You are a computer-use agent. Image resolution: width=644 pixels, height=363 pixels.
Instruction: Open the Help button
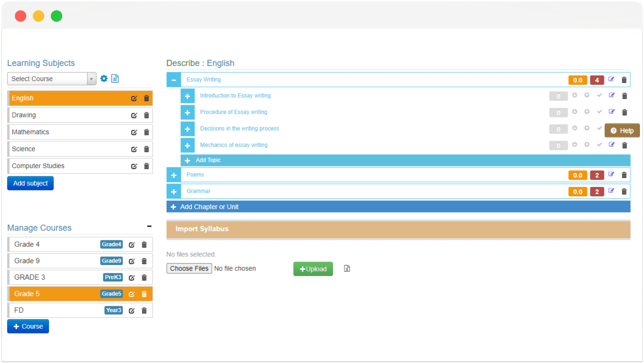tap(622, 131)
